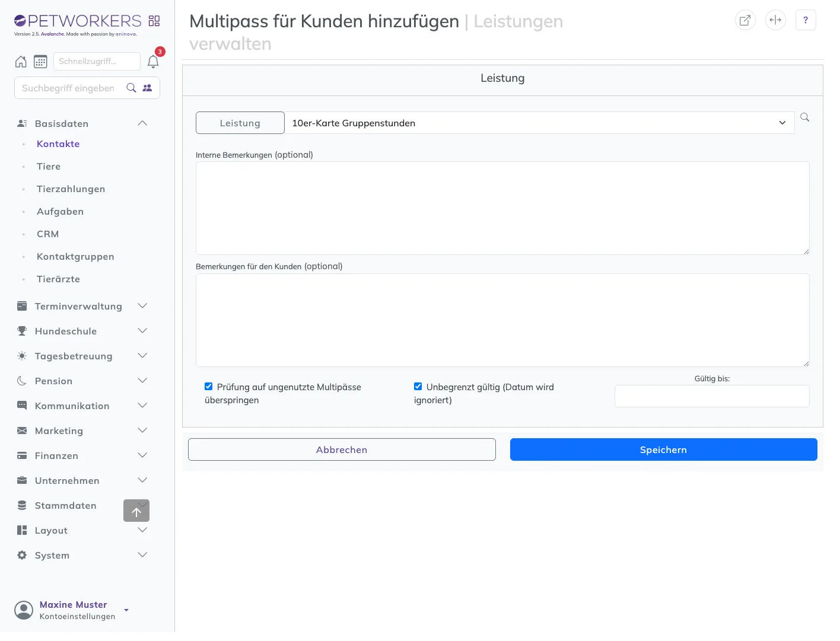Screen dimensions: 840x641
Task: Click the PETWORKERS logo
Action: (78, 21)
